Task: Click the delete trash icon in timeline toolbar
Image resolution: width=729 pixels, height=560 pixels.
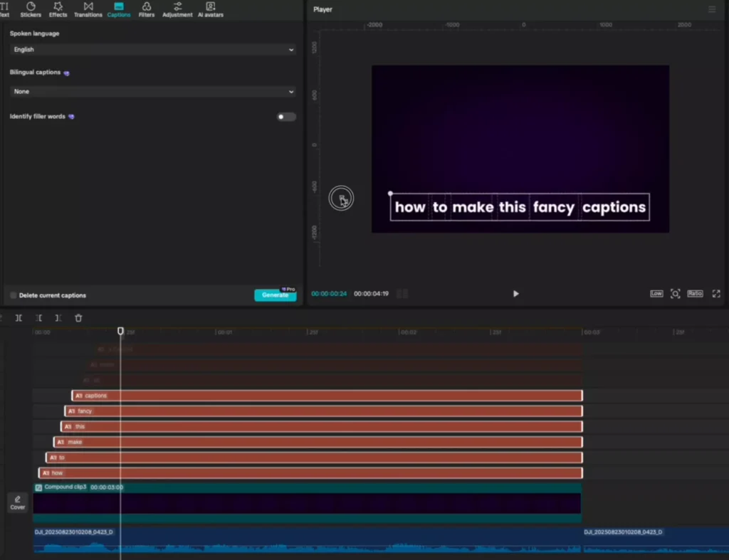Action: coord(78,318)
